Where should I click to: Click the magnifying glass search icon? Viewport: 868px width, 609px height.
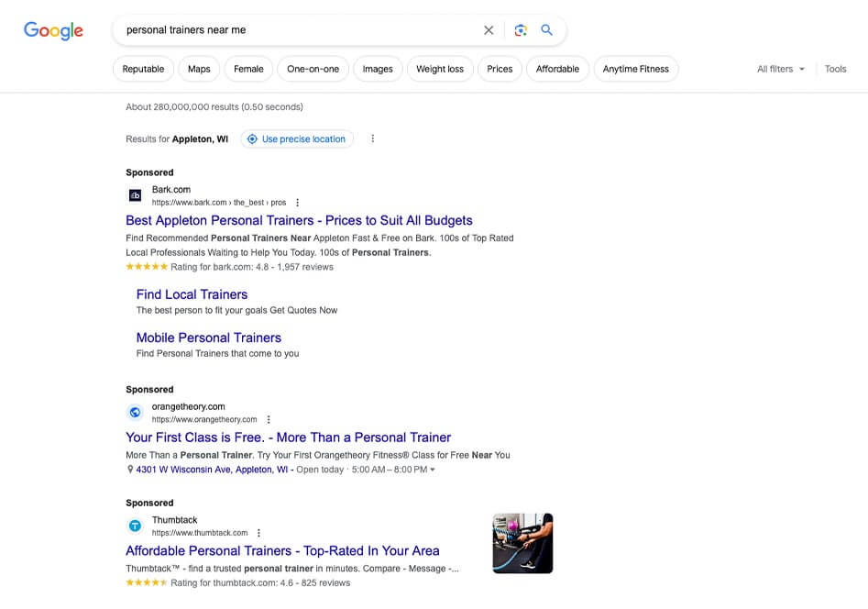(x=547, y=30)
